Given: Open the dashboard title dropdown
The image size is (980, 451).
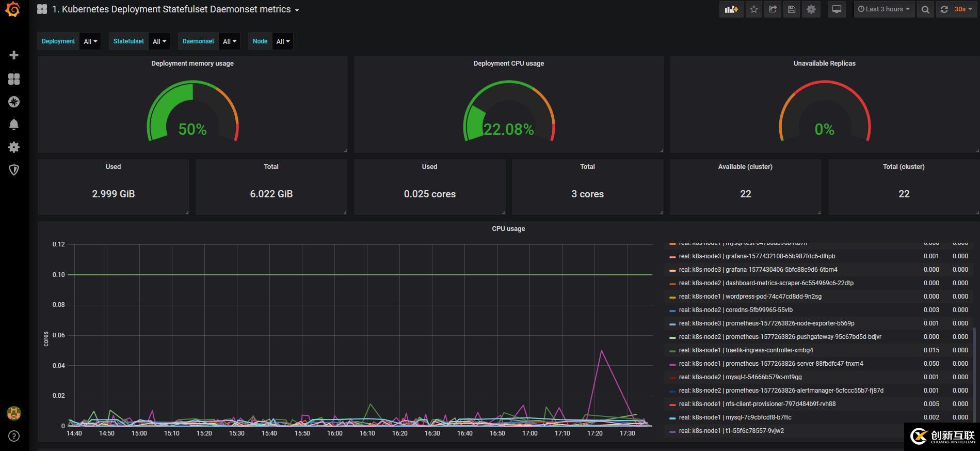Looking at the screenshot, I should point(175,9).
